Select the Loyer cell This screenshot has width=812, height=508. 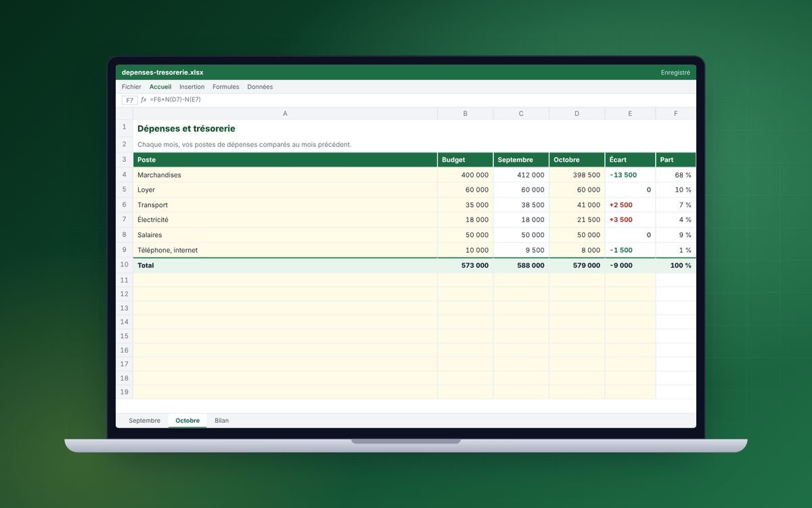click(285, 190)
